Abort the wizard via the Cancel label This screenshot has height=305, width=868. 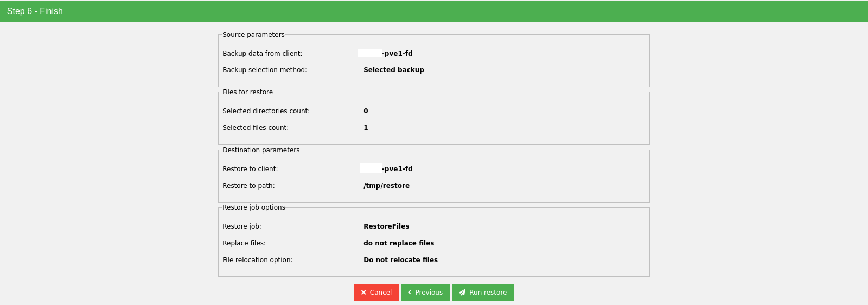tap(380, 293)
